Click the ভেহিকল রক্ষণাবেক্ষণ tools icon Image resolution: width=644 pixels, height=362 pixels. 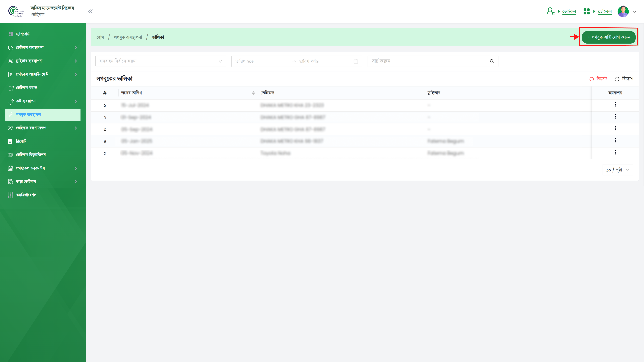(x=11, y=128)
